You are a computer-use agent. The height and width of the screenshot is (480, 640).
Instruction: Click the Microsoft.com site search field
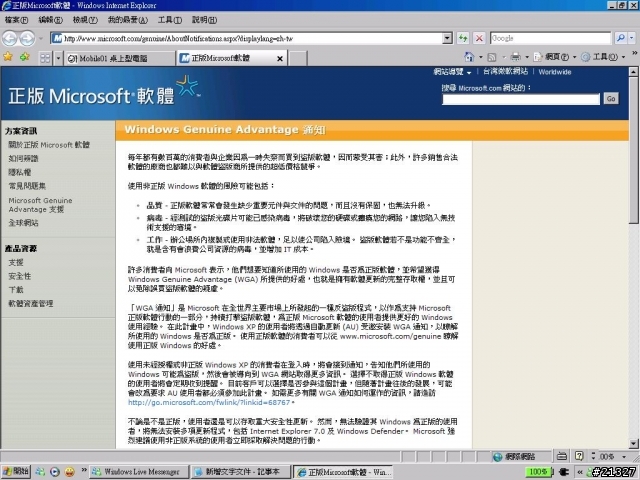click(x=521, y=99)
